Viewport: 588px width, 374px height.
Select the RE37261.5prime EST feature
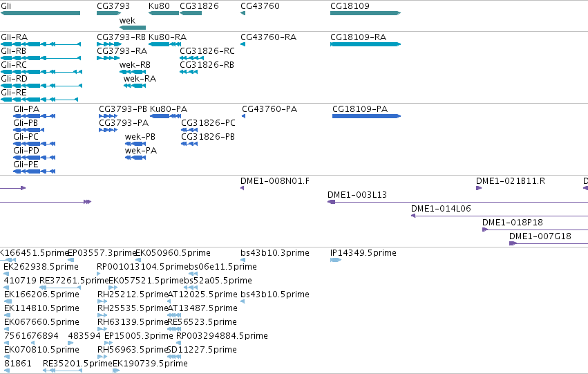click(x=60, y=288)
